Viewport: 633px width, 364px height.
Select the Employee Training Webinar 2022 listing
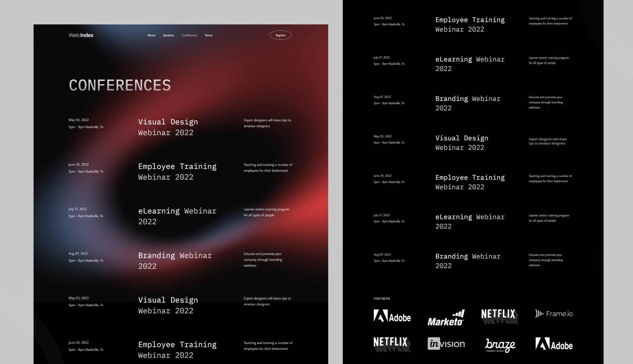click(x=177, y=172)
